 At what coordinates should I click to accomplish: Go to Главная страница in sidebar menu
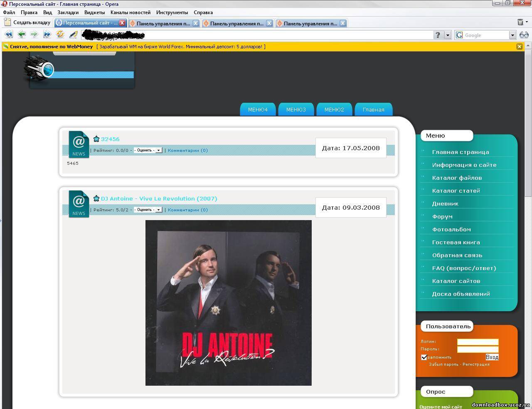click(461, 152)
